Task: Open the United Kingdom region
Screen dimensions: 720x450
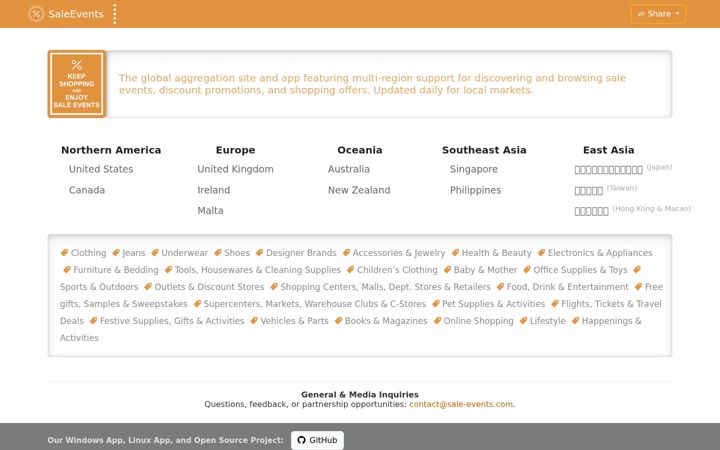Action: (235, 169)
